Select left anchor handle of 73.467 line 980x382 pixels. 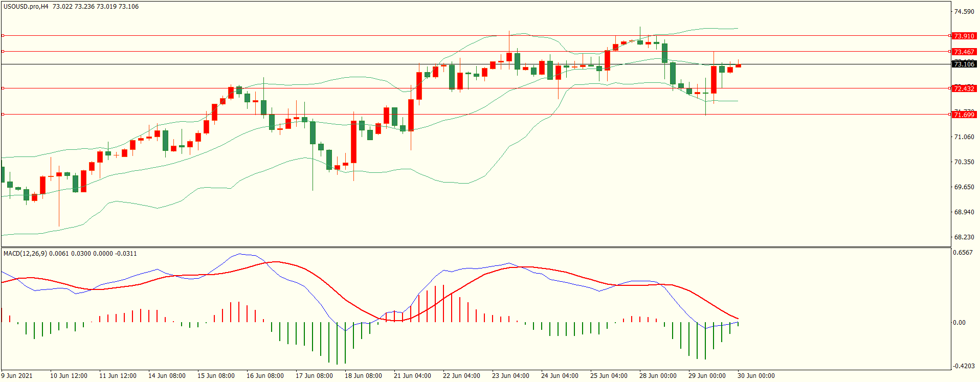(3, 52)
